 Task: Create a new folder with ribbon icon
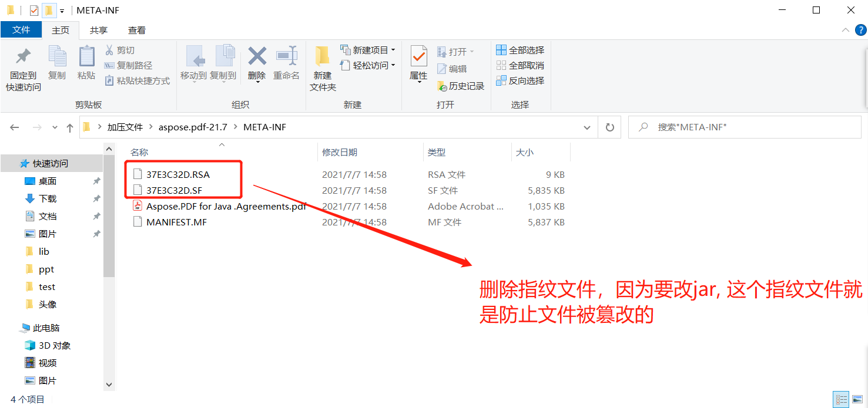point(322,57)
